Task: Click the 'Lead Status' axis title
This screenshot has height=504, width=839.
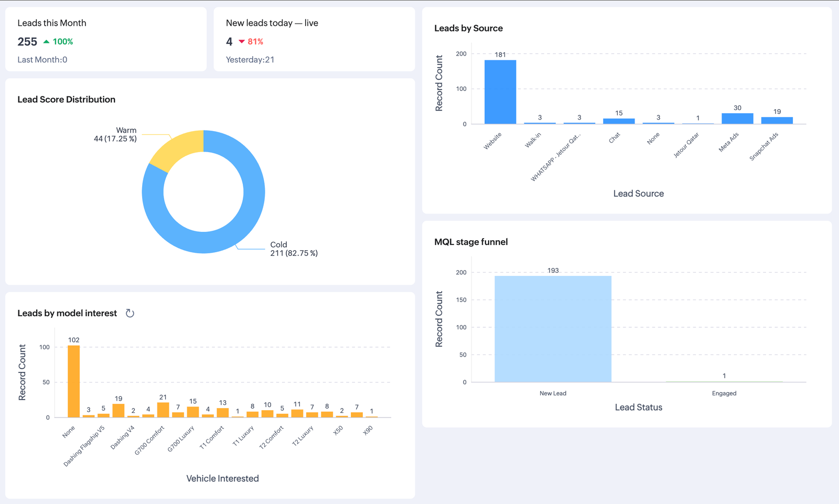Action: point(639,408)
